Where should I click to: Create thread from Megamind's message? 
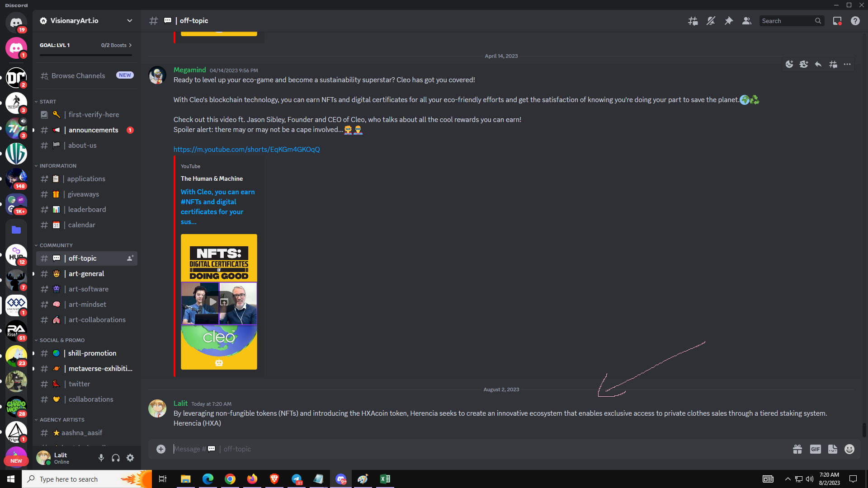[x=833, y=64]
